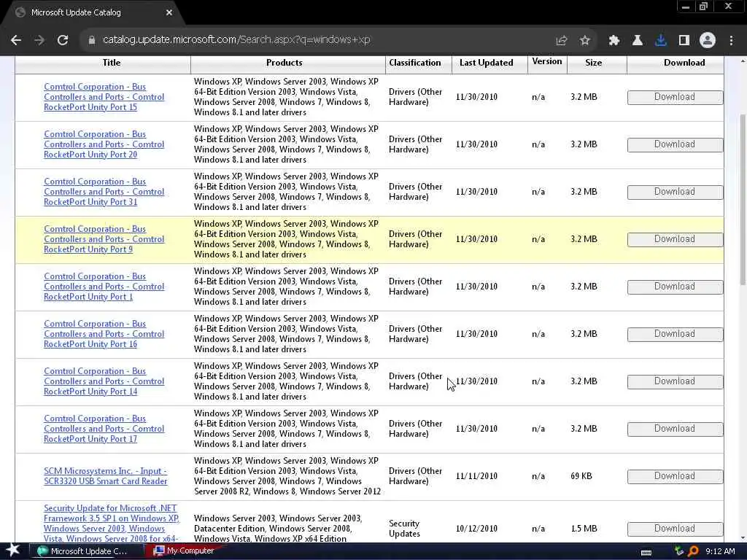747x560 pixels.
Task: Download the RocketPort Unity Port 1 driver
Action: (x=675, y=287)
